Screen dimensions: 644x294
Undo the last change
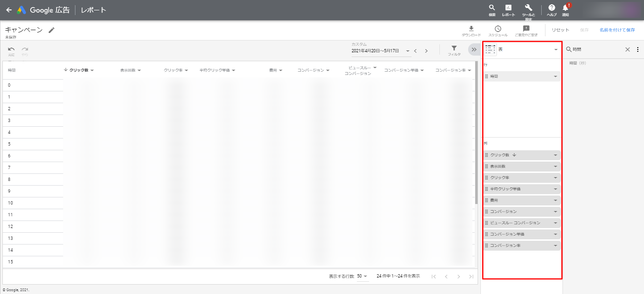(x=11, y=50)
